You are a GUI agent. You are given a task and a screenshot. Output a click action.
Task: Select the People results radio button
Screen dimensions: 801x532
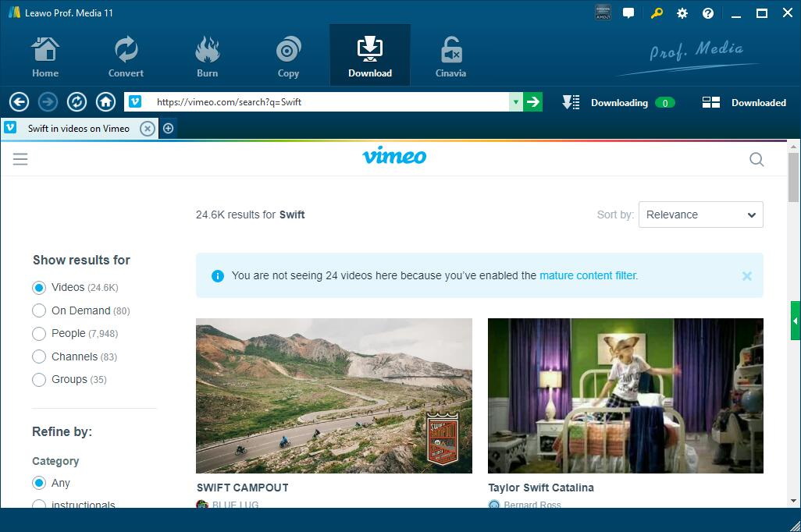click(39, 334)
